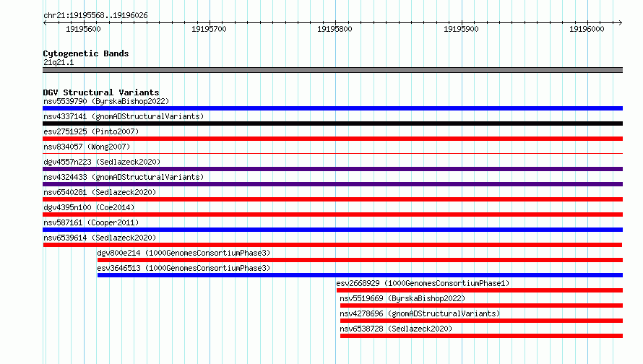Open the DGV Structural Variants track title
The width and height of the screenshot is (643, 364).
pyautogui.click(x=101, y=92)
